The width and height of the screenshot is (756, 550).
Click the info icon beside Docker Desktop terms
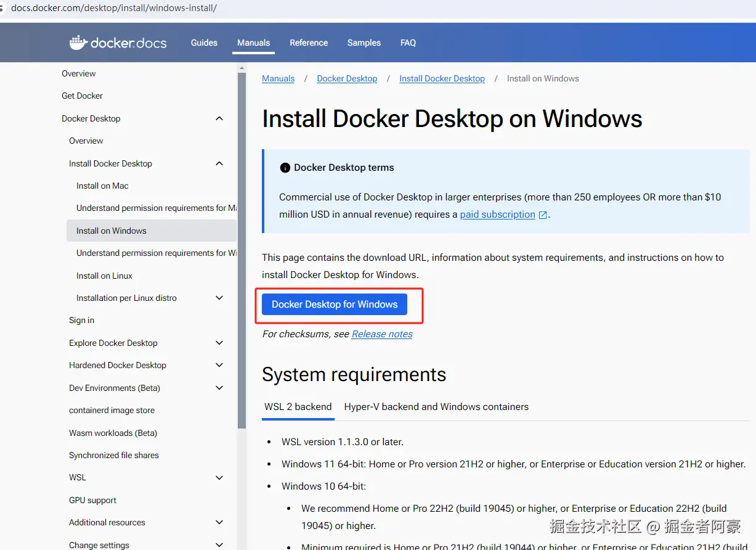tap(285, 168)
